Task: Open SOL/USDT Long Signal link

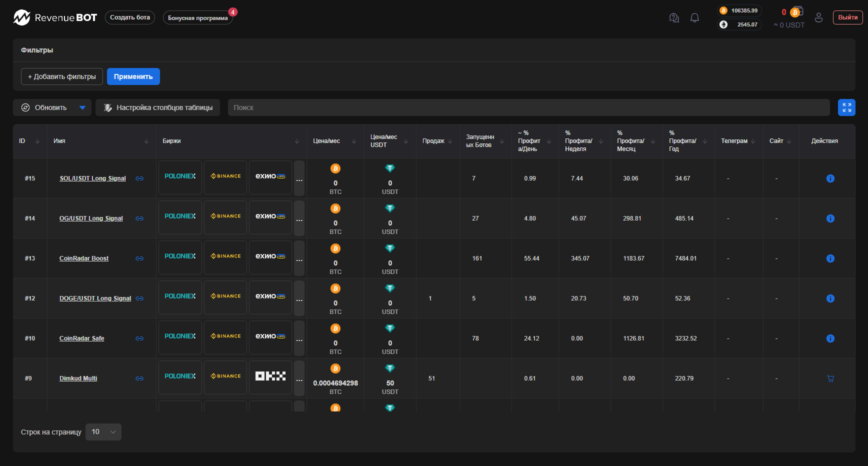Action: tap(92, 178)
